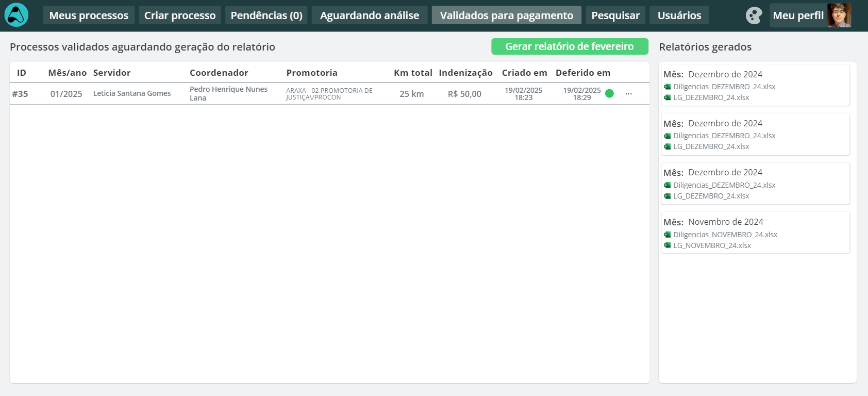Click coordenador Pedro Henrique Nunes Lana
The height and width of the screenshot is (396, 868).
coord(228,93)
